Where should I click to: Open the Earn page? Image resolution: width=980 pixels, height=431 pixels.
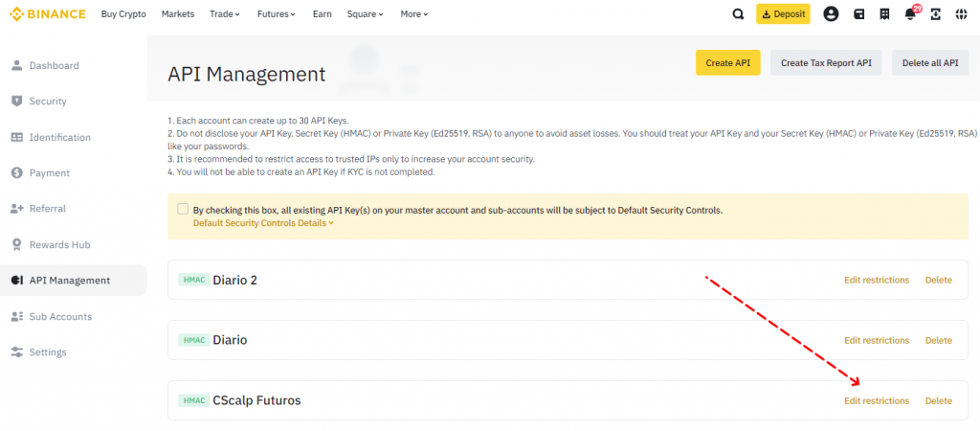click(322, 13)
